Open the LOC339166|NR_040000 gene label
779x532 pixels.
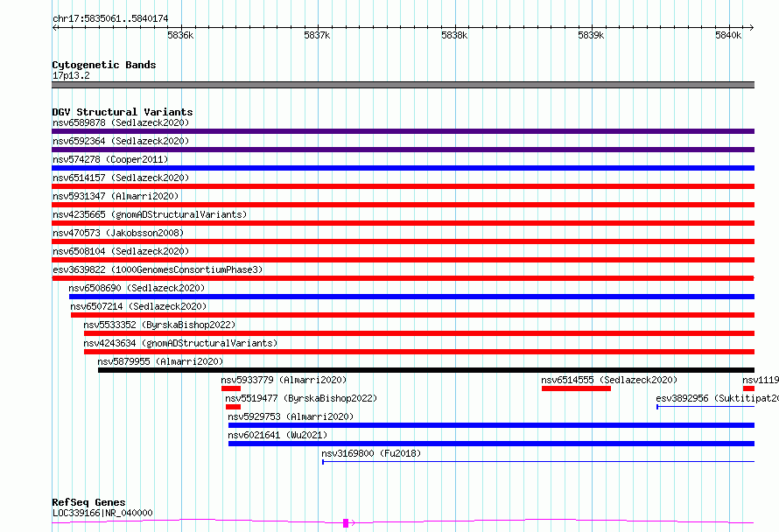[102, 513]
